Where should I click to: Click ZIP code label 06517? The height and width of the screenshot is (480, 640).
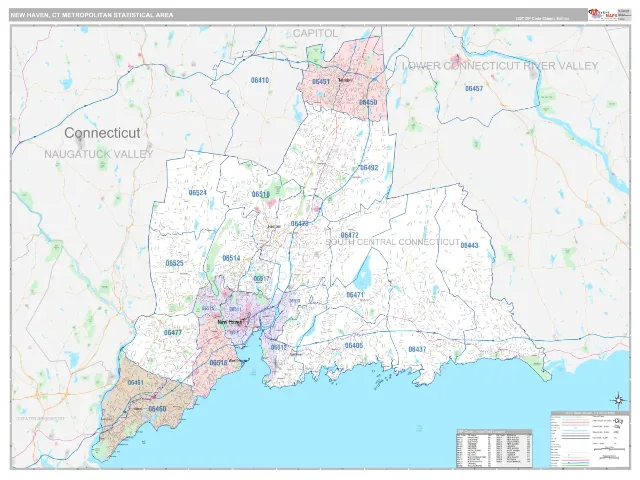[261, 279]
